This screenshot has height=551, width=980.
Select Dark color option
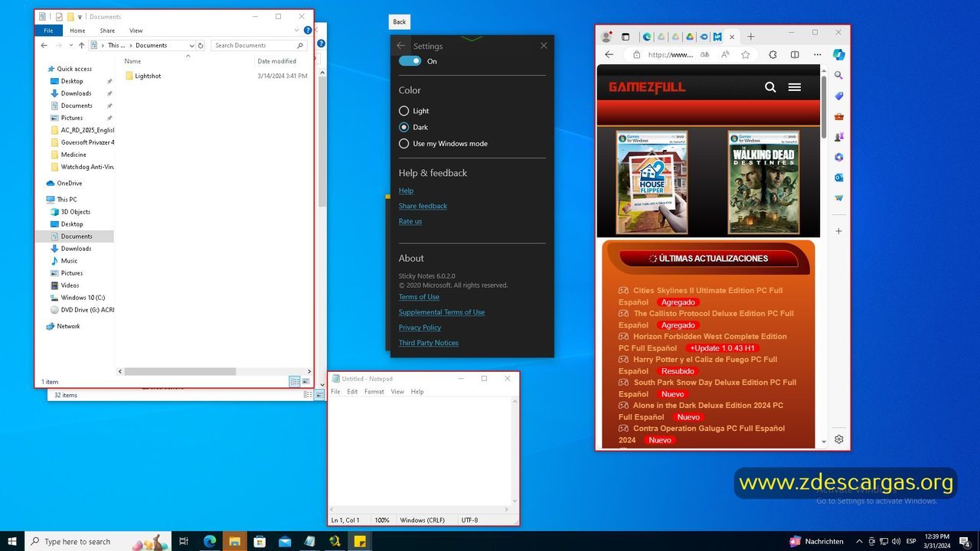[403, 127]
